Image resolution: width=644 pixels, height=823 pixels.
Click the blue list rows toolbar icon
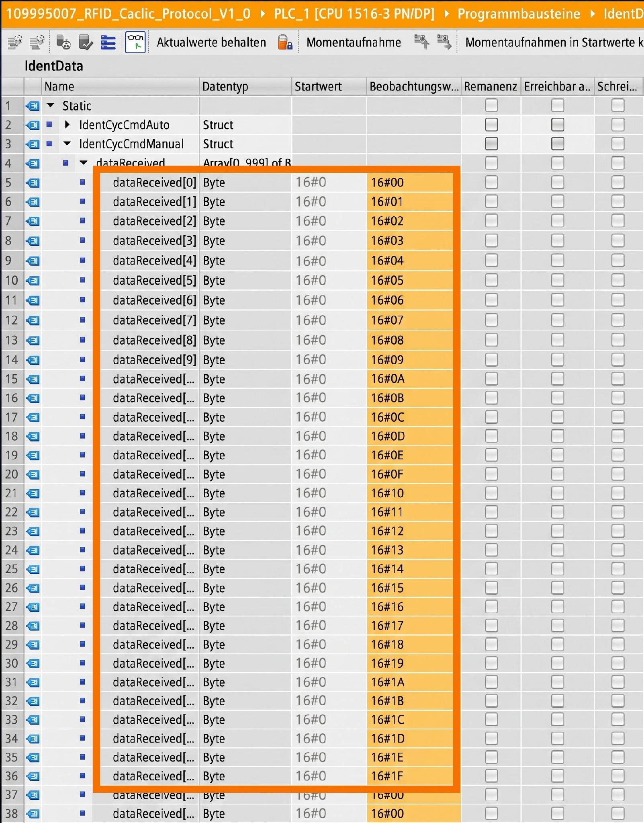[x=108, y=42]
